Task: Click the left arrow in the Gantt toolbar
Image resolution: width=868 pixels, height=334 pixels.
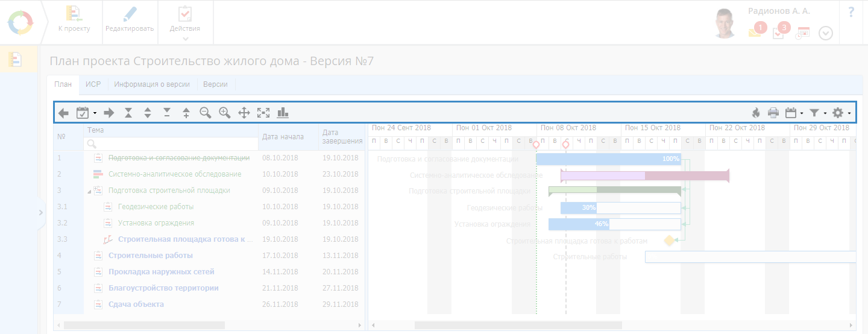Action: (63, 112)
